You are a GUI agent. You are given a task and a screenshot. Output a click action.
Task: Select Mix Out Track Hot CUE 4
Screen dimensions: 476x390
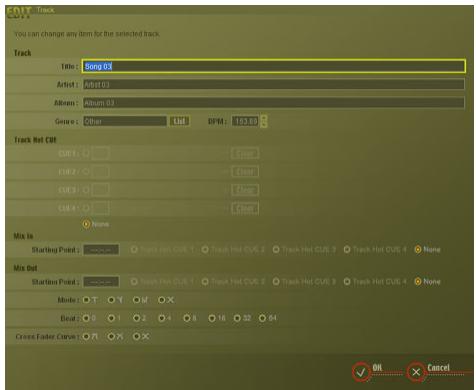point(347,282)
